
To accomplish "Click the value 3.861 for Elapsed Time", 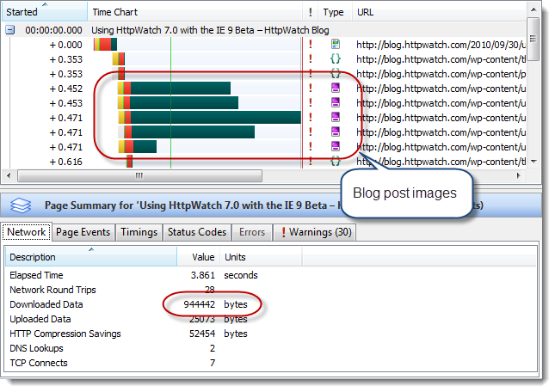I will pos(203,275).
